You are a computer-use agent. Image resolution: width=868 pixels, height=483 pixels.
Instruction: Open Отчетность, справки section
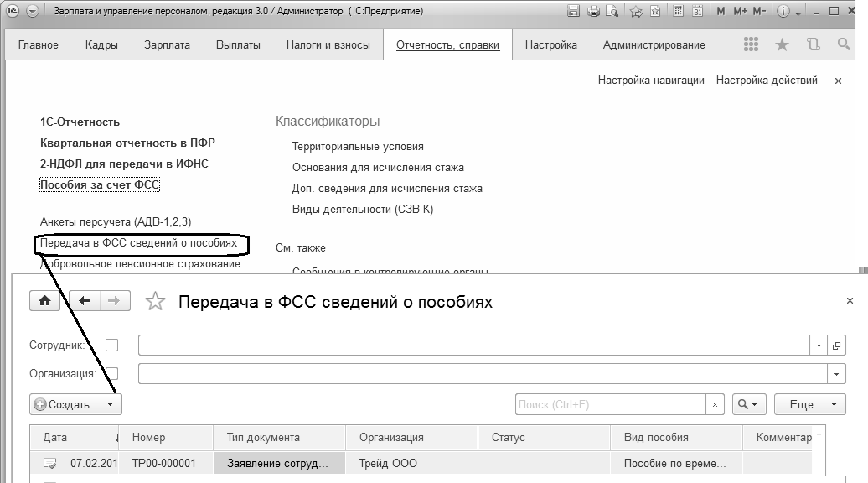point(448,45)
